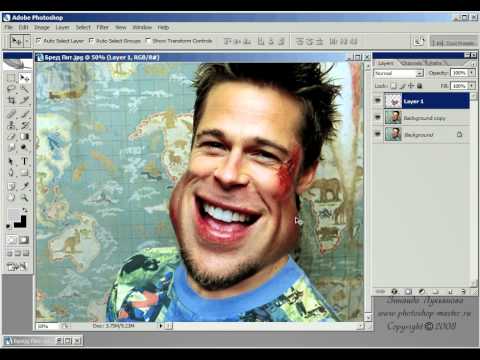Select the Healing Brush tool
This screenshot has height=360, width=480.
coord(11,114)
